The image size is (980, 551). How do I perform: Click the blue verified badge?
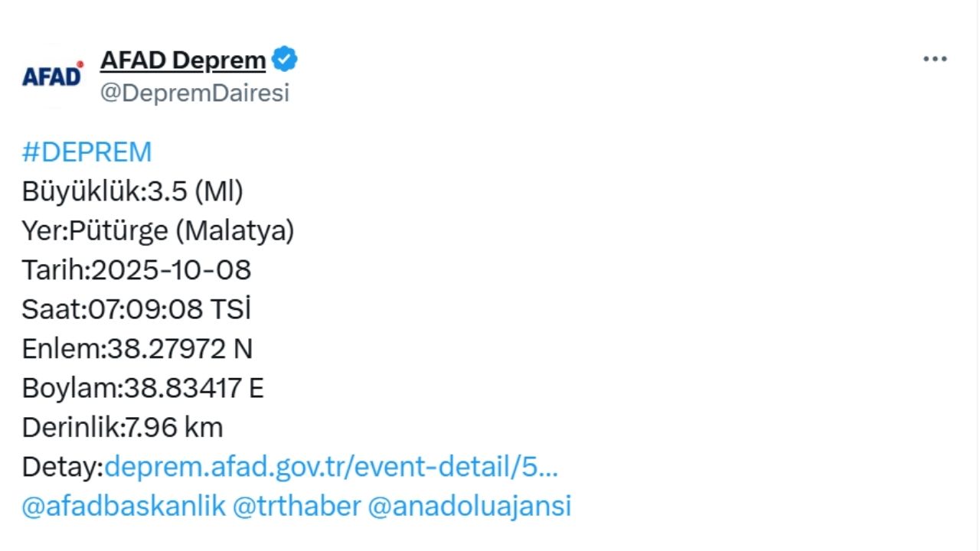point(285,60)
